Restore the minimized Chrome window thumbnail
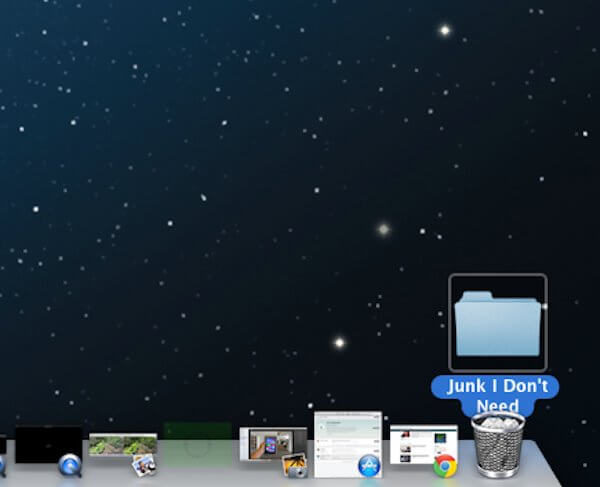The width and height of the screenshot is (600, 487). click(x=421, y=441)
